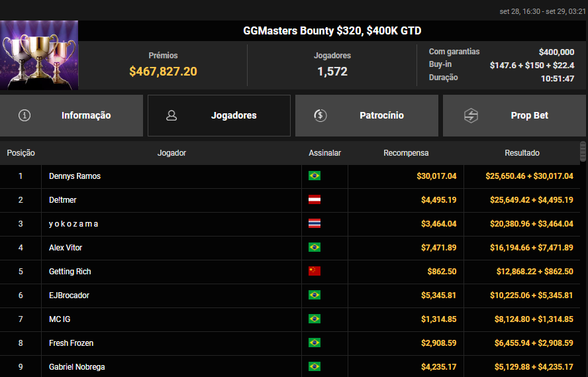Sort by Recompensa column header
Screen dimensions: 588x377
(x=406, y=153)
